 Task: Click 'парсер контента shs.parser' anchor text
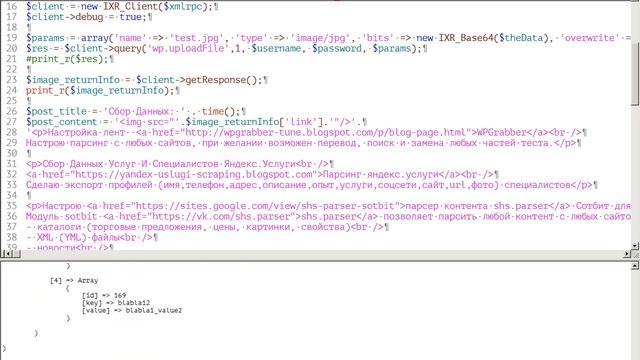coord(477,206)
